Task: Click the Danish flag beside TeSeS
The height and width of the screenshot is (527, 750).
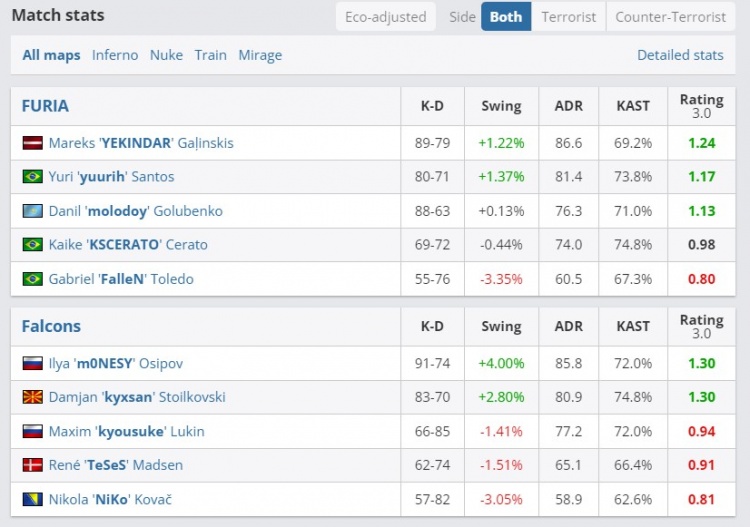Action: 32,465
